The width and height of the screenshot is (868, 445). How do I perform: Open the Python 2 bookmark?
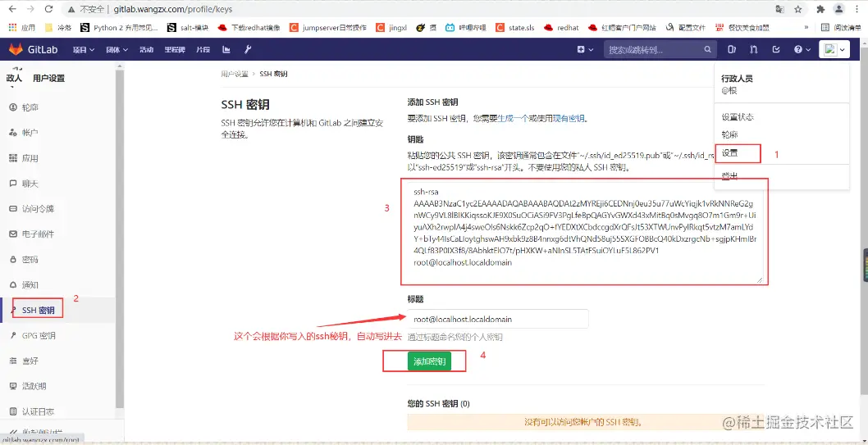[119, 27]
